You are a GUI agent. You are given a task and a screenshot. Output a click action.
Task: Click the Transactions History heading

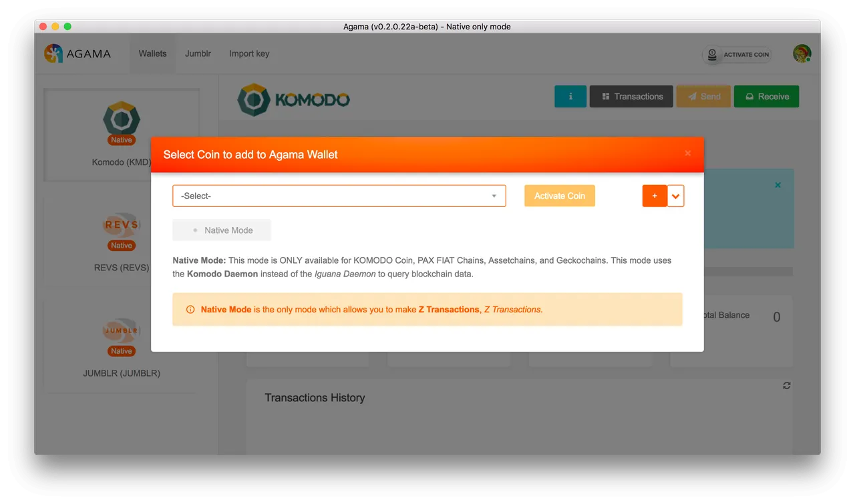[x=315, y=398]
